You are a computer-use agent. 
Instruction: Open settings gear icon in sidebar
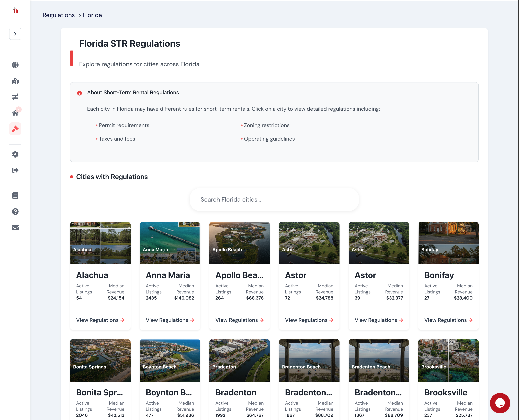pos(15,154)
